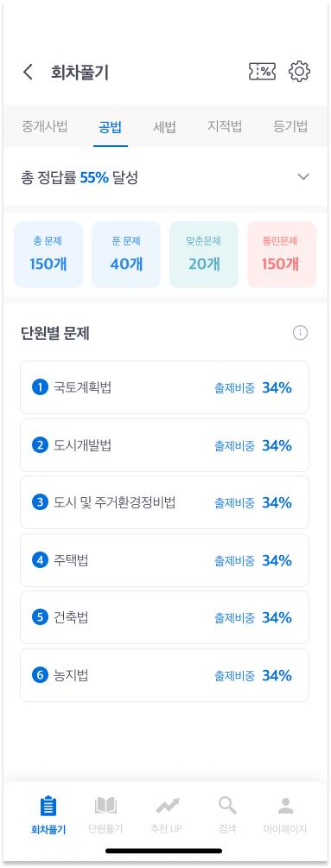Select the 총 문제 150개 card
331x868 pixels.
point(48,255)
